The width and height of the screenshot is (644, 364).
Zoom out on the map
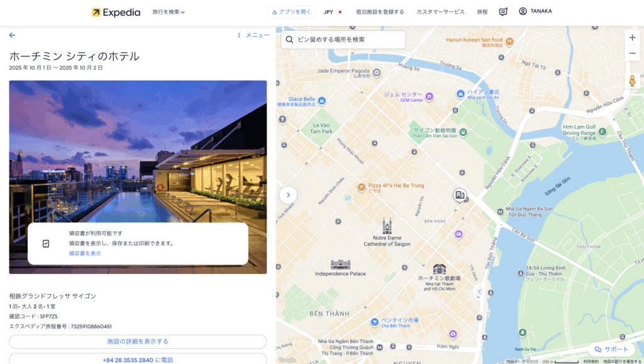pos(632,54)
